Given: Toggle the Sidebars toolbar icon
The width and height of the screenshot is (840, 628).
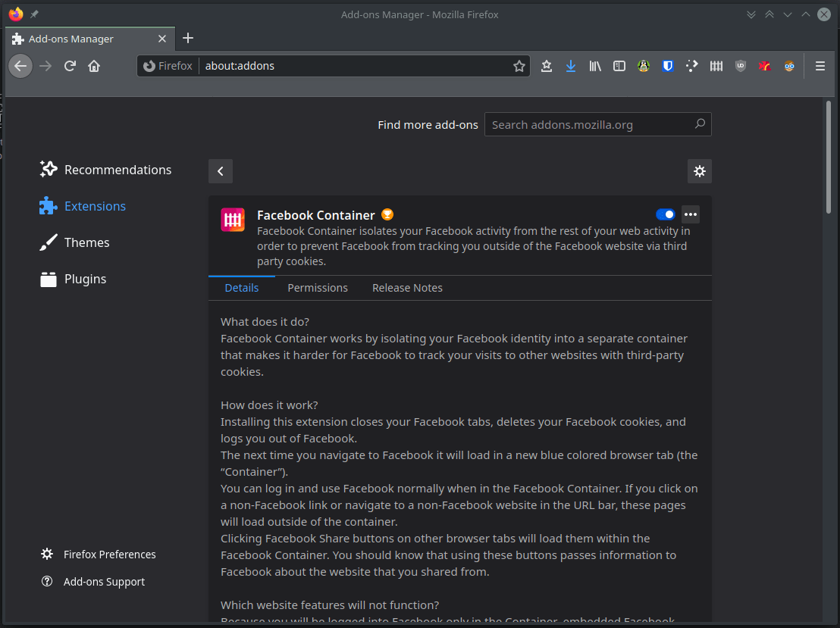Looking at the screenshot, I should [619, 67].
